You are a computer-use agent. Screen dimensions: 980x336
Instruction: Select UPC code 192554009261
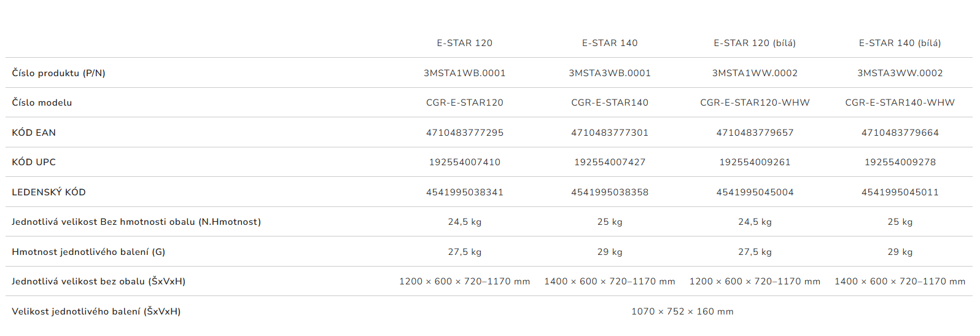click(755, 162)
